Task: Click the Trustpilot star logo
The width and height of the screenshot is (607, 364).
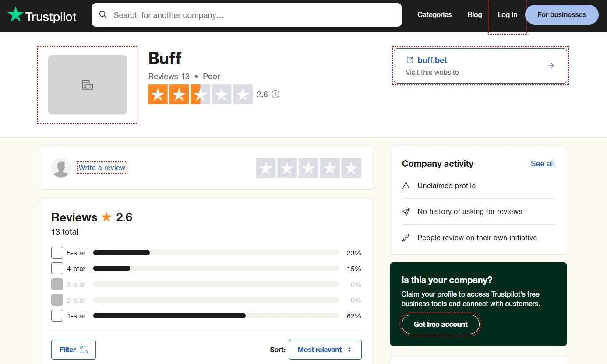Action: 17,14
